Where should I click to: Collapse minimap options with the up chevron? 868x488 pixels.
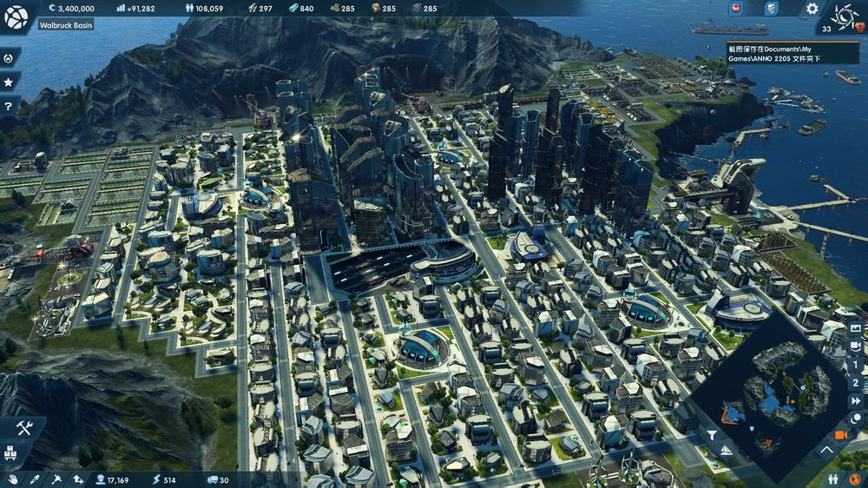pos(826,451)
